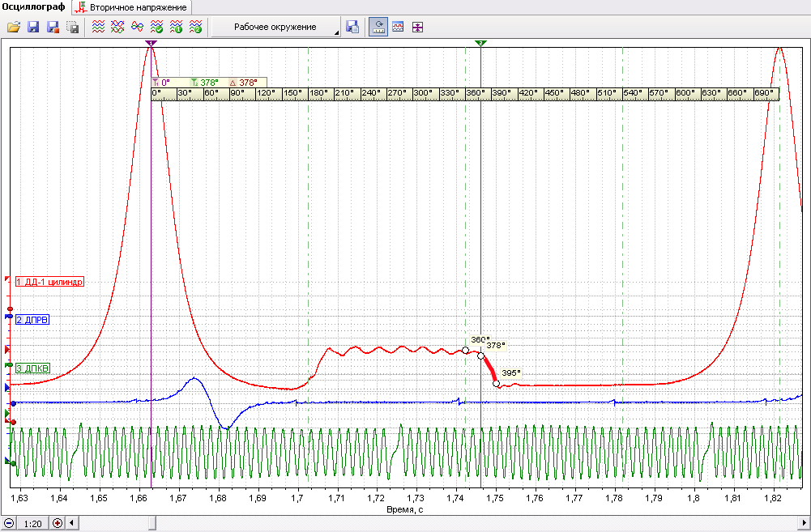The height and width of the screenshot is (532, 811).
Task: Open file with the folder icon
Action: click(14, 27)
